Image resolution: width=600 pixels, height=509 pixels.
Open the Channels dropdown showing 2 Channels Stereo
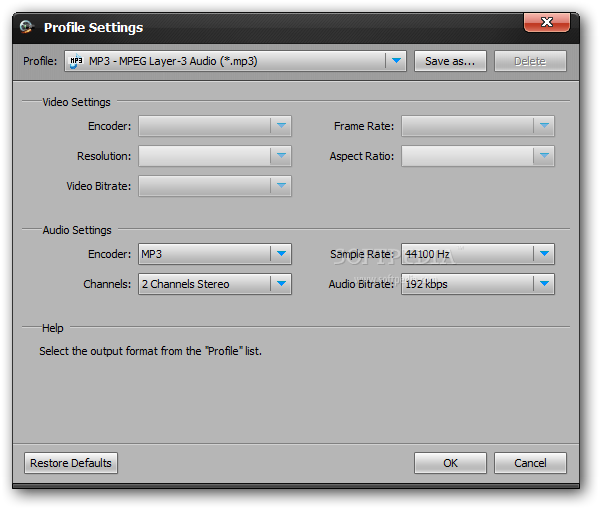(215, 284)
